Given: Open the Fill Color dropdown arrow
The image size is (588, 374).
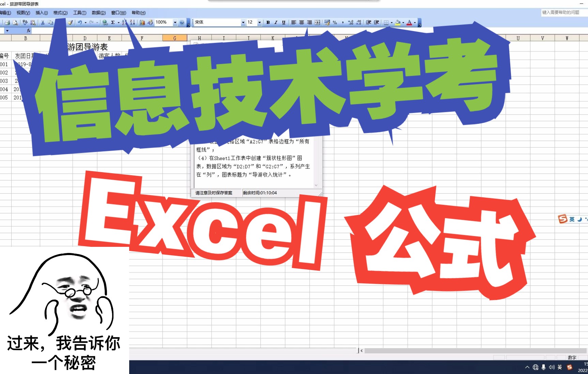Looking at the screenshot, I should point(403,23).
